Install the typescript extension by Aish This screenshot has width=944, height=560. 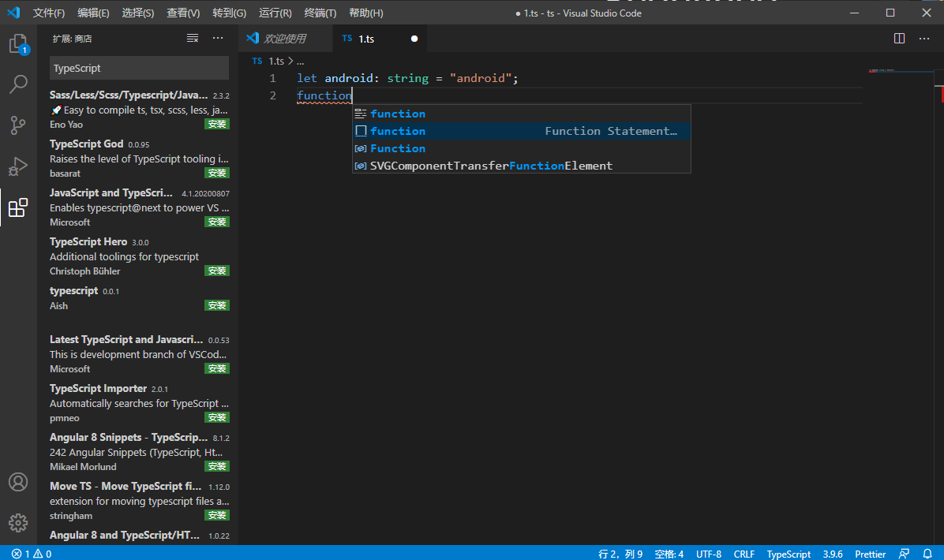tap(217, 305)
